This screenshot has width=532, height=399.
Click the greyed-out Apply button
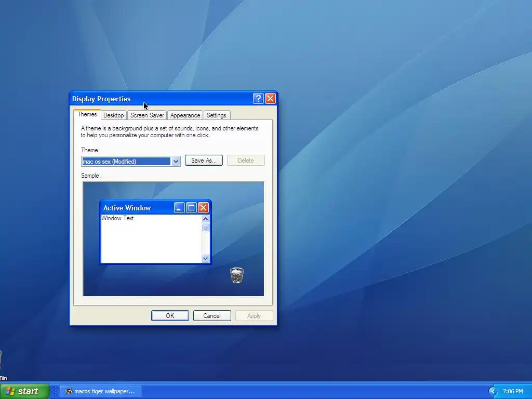(x=254, y=315)
